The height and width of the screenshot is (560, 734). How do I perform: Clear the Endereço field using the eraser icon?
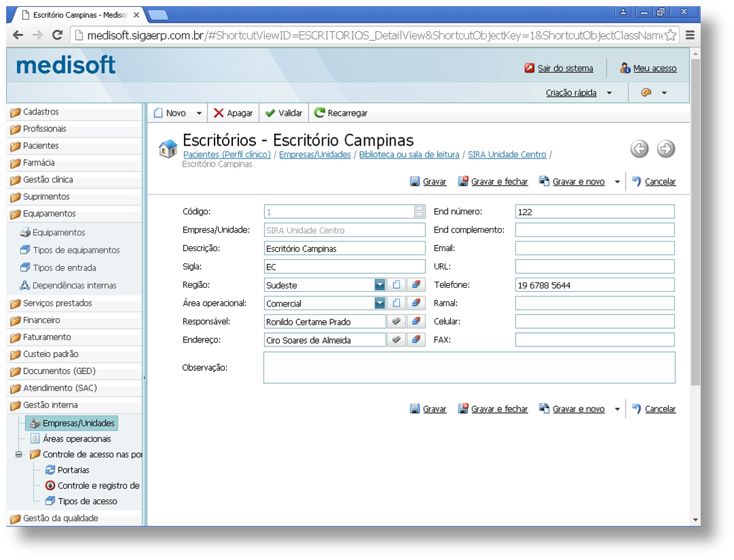click(x=415, y=340)
